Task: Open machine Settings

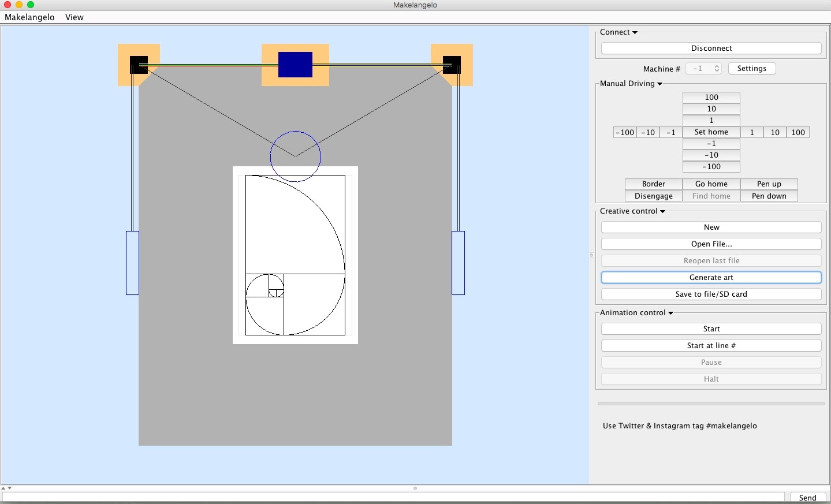Action: (752, 69)
